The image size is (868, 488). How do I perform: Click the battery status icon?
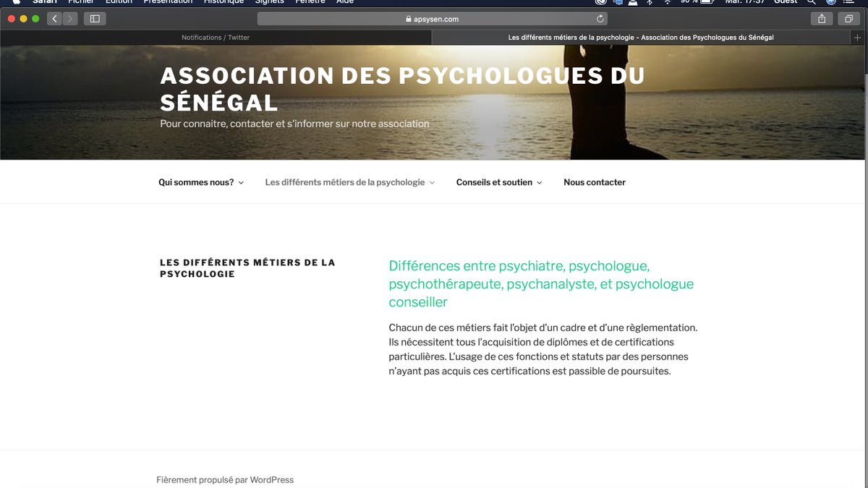[x=708, y=2]
